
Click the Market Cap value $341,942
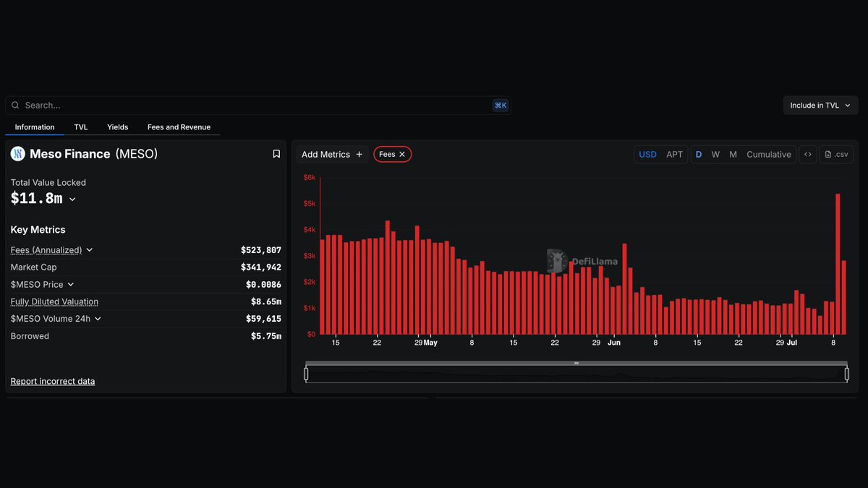[261, 267]
